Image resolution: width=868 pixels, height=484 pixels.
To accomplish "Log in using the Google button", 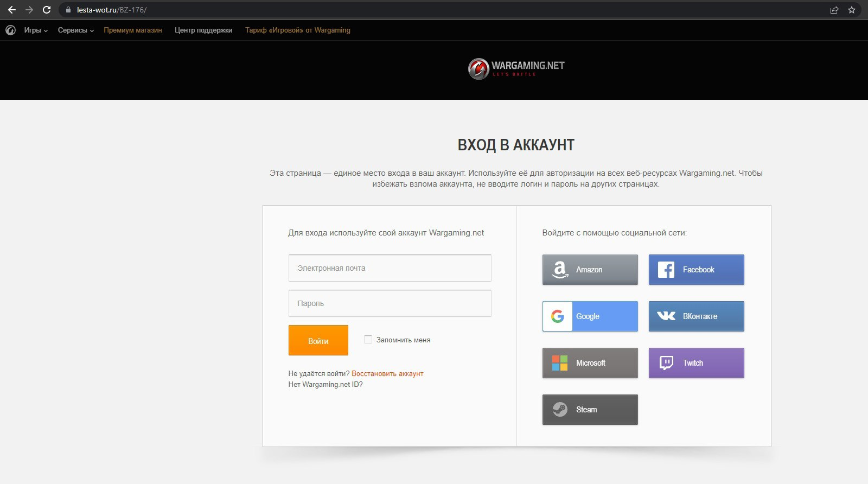I will (590, 316).
